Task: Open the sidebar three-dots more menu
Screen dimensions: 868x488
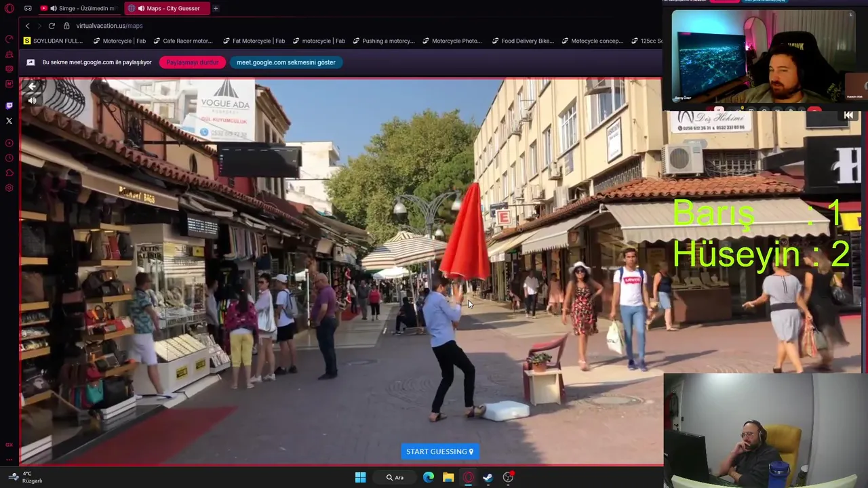Action: pos(9,460)
